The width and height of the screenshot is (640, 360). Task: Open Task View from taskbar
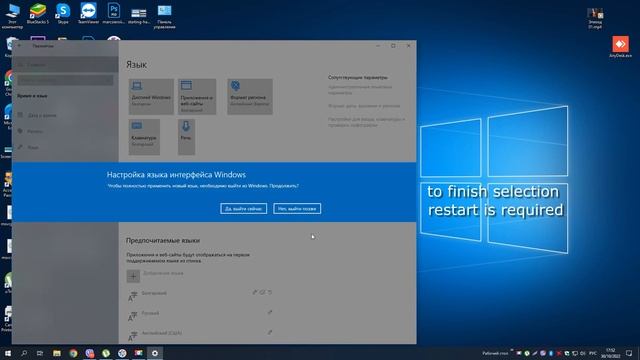(40, 353)
